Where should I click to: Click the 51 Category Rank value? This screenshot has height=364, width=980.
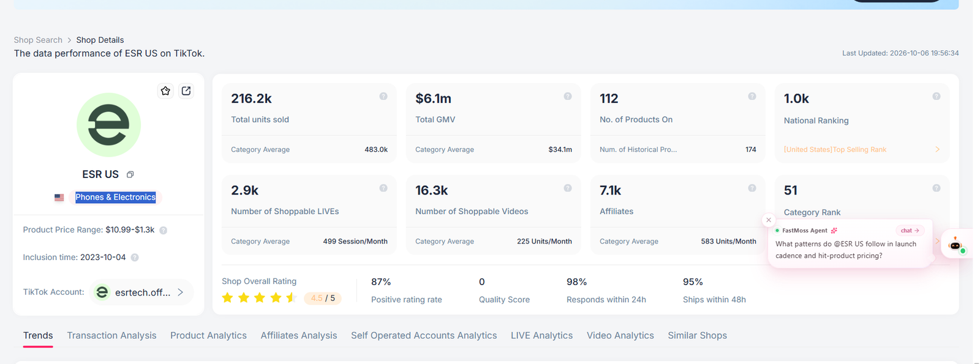click(x=791, y=190)
